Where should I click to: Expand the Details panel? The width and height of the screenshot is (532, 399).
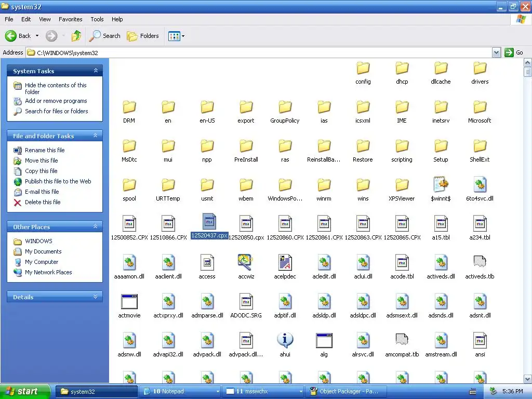pyautogui.click(x=96, y=297)
